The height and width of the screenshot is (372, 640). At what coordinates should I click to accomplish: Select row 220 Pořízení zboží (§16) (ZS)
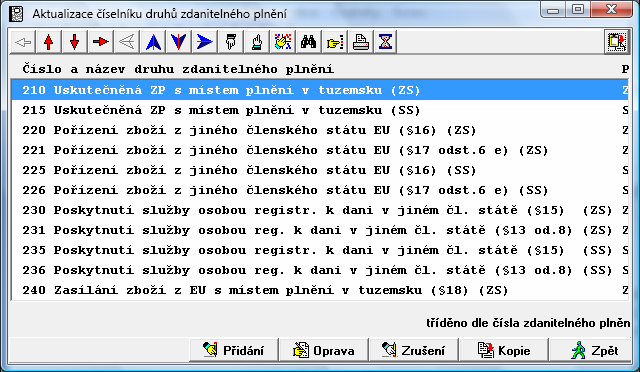pos(320,130)
